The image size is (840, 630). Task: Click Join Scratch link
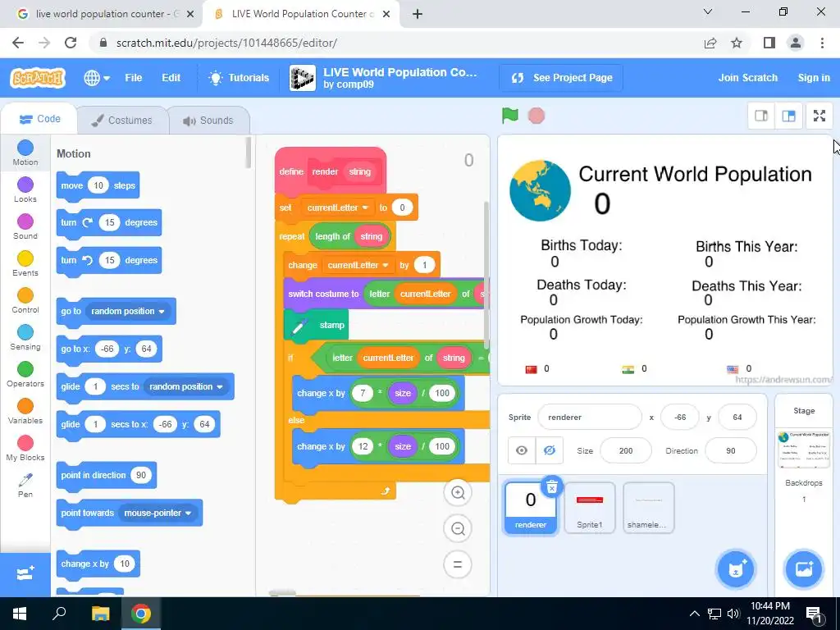(748, 78)
